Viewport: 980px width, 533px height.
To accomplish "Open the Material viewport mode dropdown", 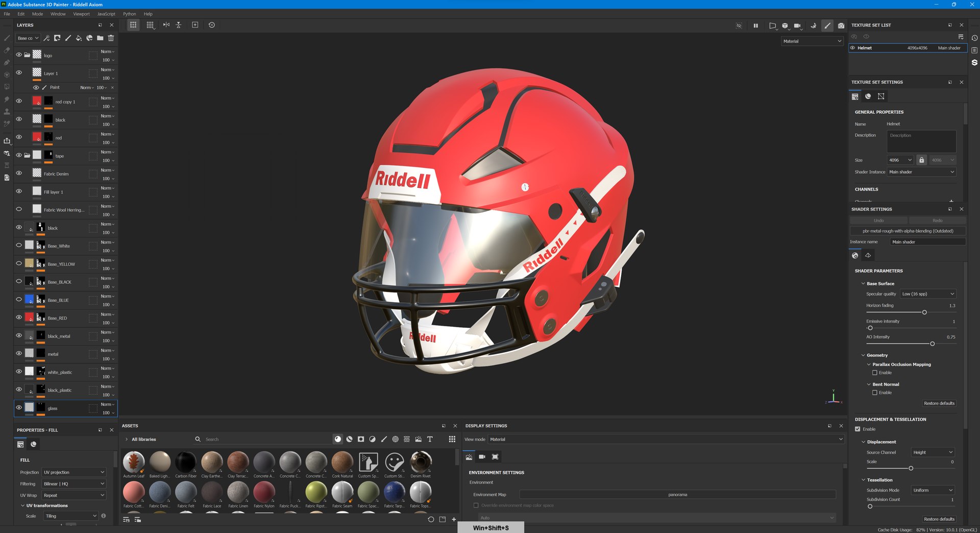I will click(812, 41).
